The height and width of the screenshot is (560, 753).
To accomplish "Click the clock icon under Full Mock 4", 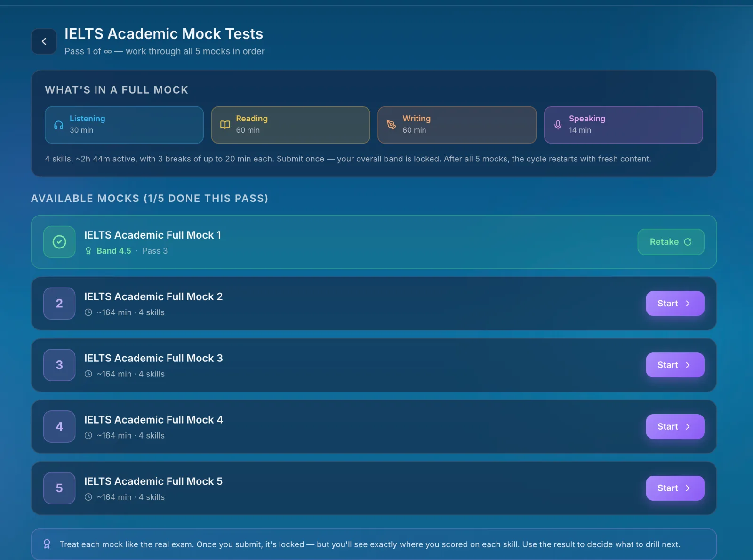I will (x=88, y=436).
